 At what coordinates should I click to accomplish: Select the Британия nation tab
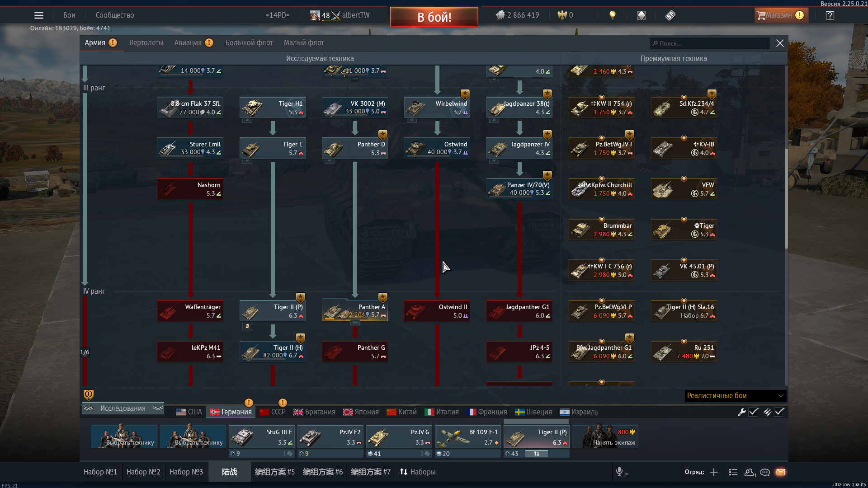(x=314, y=412)
